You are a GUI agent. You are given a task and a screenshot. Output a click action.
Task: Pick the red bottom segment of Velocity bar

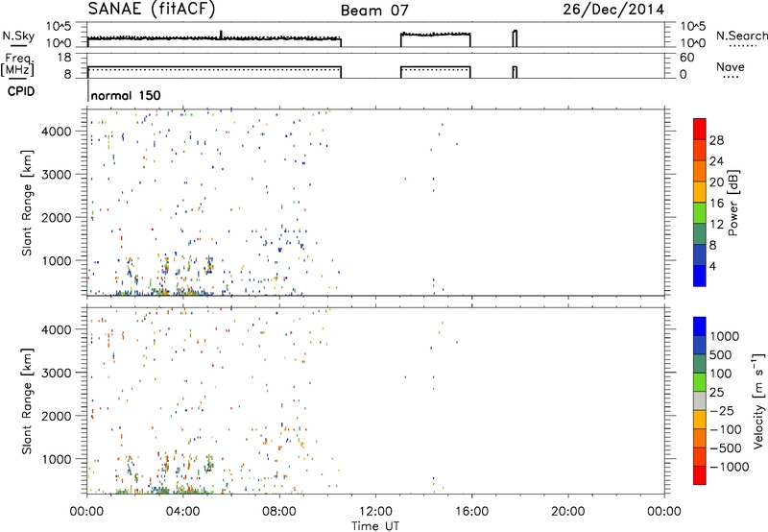(x=700, y=475)
